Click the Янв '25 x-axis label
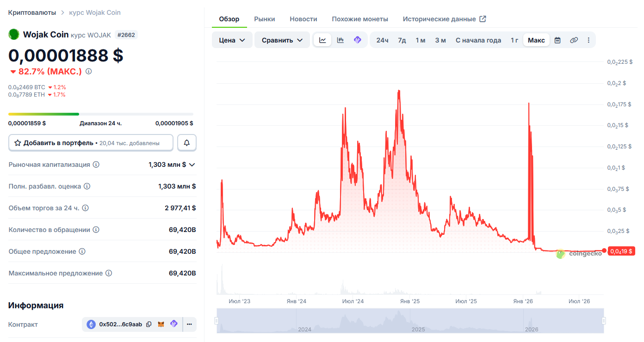The width and height of the screenshot is (644, 342). pyautogui.click(x=410, y=301)
